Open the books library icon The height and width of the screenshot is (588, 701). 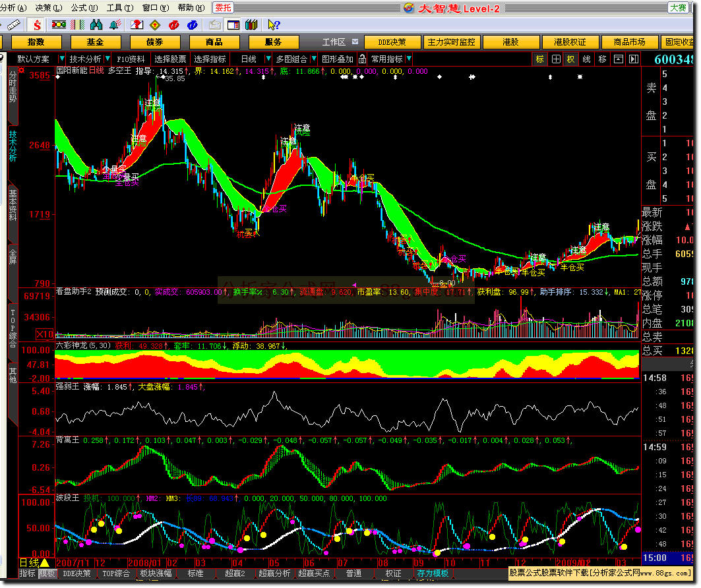[x=252, y=24]
